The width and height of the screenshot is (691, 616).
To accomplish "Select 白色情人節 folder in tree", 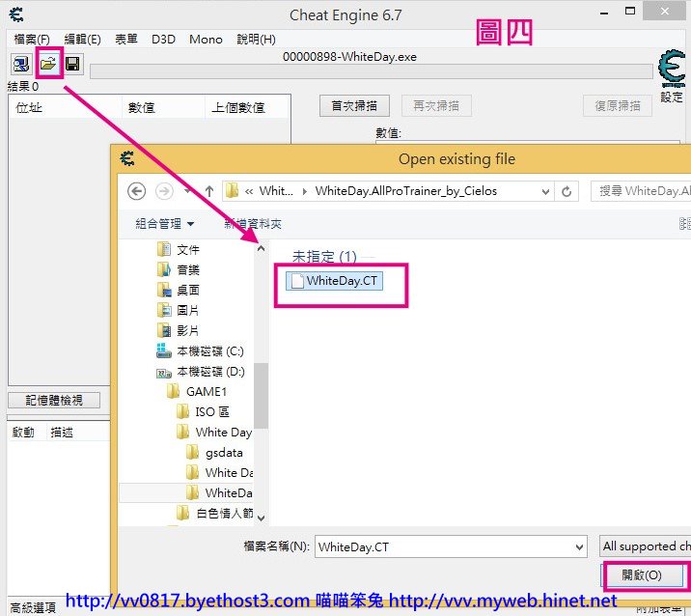I will [x=215, y=513].
